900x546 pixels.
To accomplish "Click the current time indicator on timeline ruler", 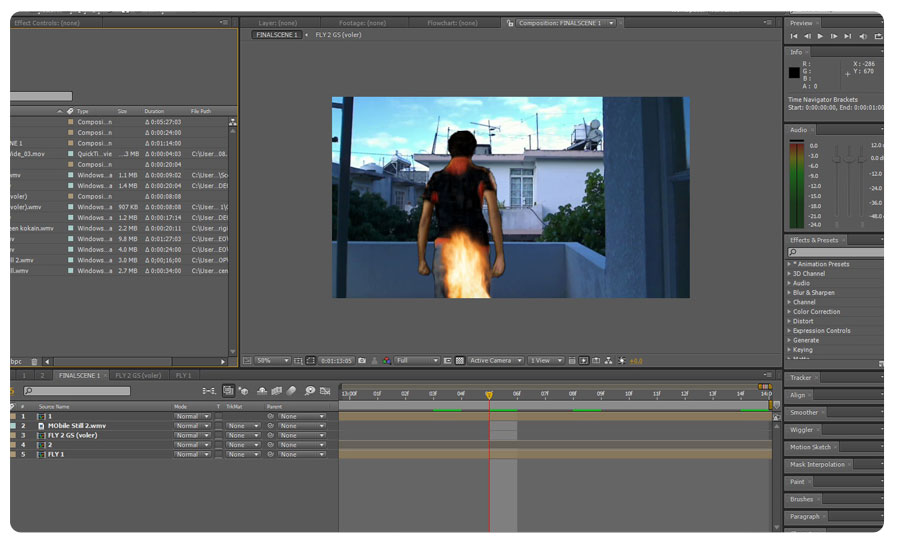I will pyautogui.click(x=489, y=395).
